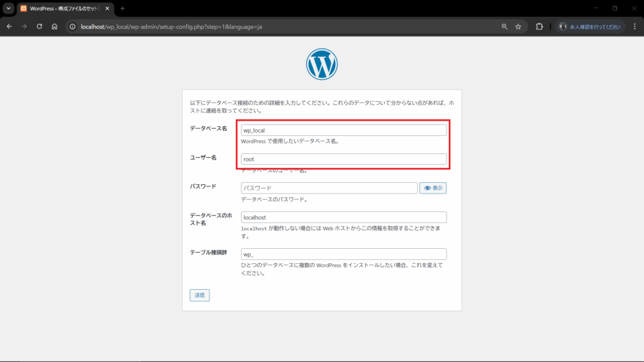644x362 pixels.
Task: Open the zoom magnifier icon in address bar
Action: coord(504,26)
